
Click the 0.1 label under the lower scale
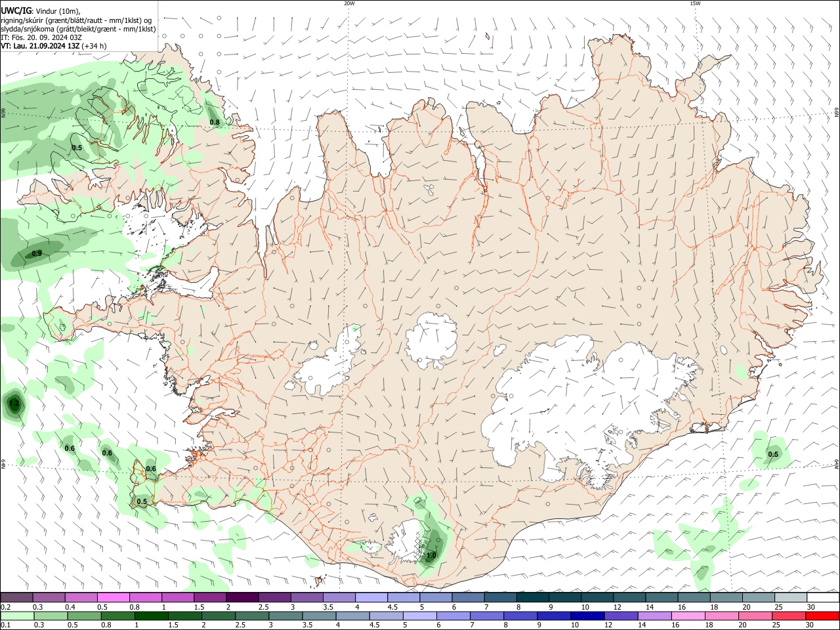pyautogui.click(x=5, y=625)
